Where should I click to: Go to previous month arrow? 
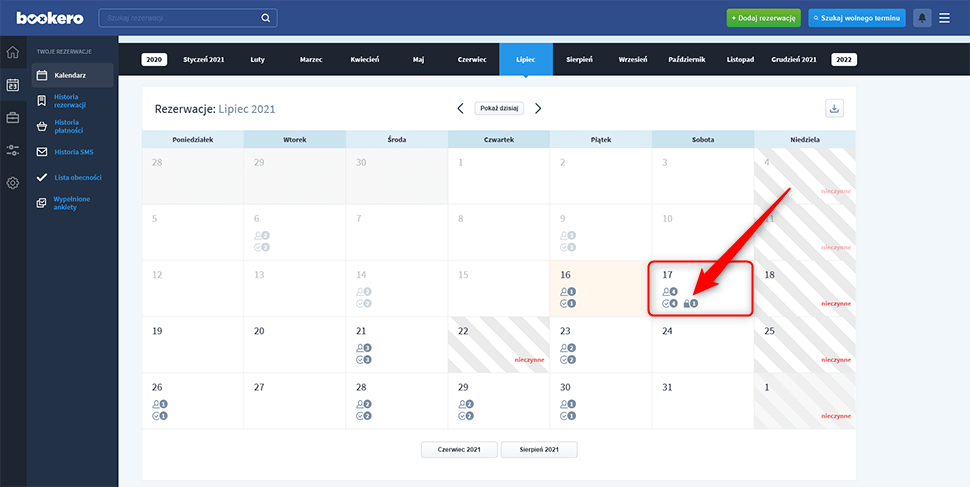tap(460, 108)
